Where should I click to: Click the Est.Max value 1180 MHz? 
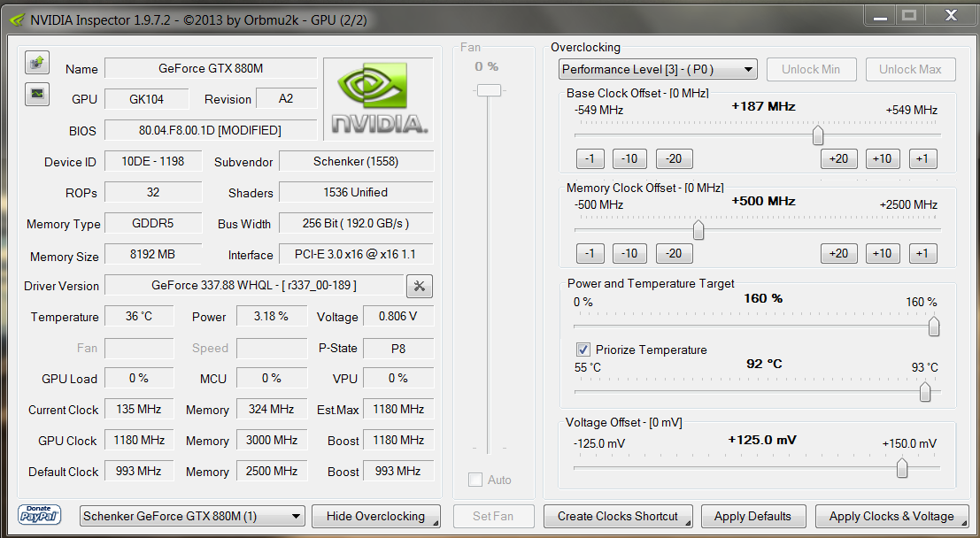[398, 410]
